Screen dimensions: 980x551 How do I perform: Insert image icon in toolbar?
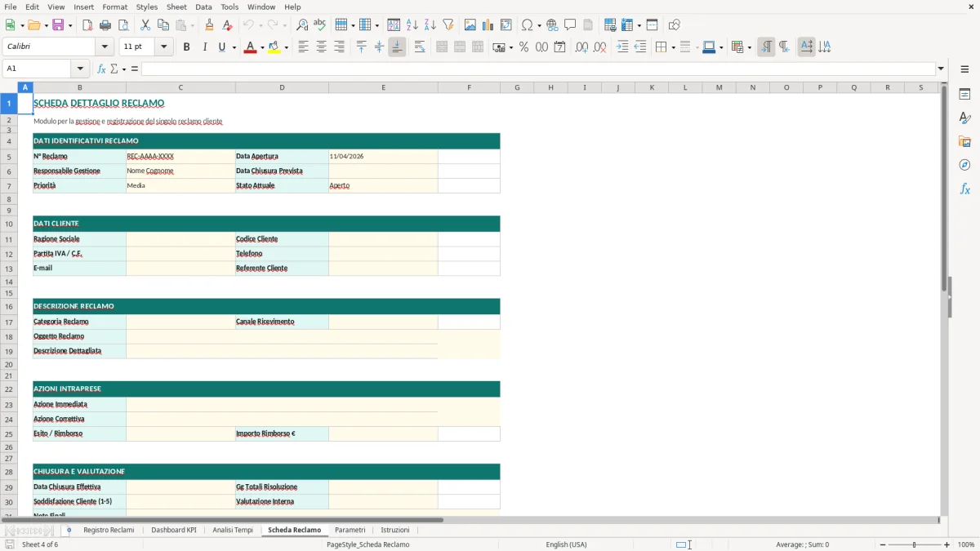coord(470,25)
